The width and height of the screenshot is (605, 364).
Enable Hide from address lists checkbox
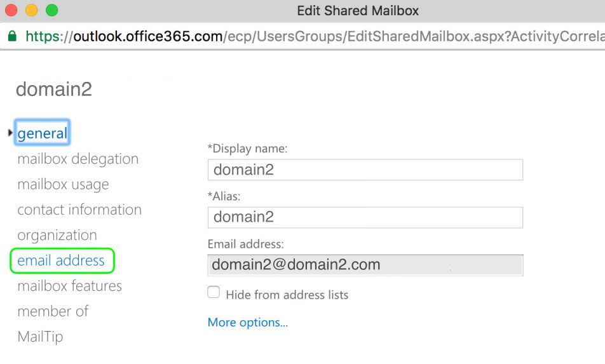click(214, 292)
